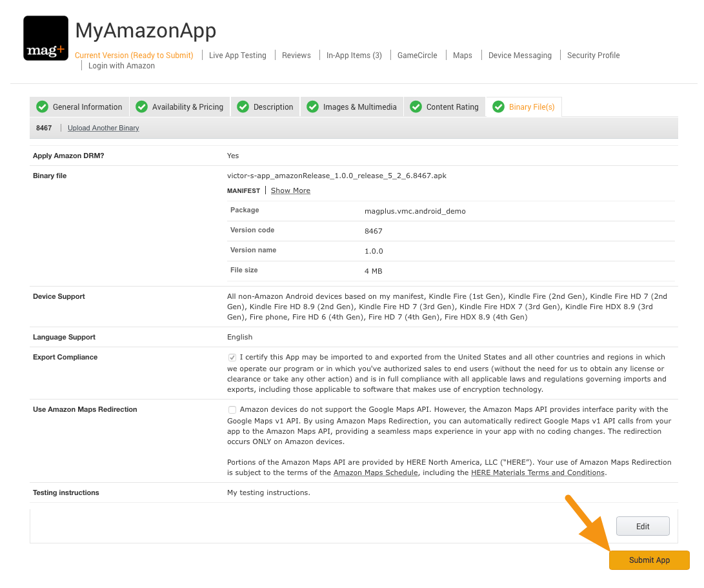The height and width of the screenshot is (588, 704).
Task: Click the package name magplus.vmc.android_demo
Action: (x=415, y=211)
